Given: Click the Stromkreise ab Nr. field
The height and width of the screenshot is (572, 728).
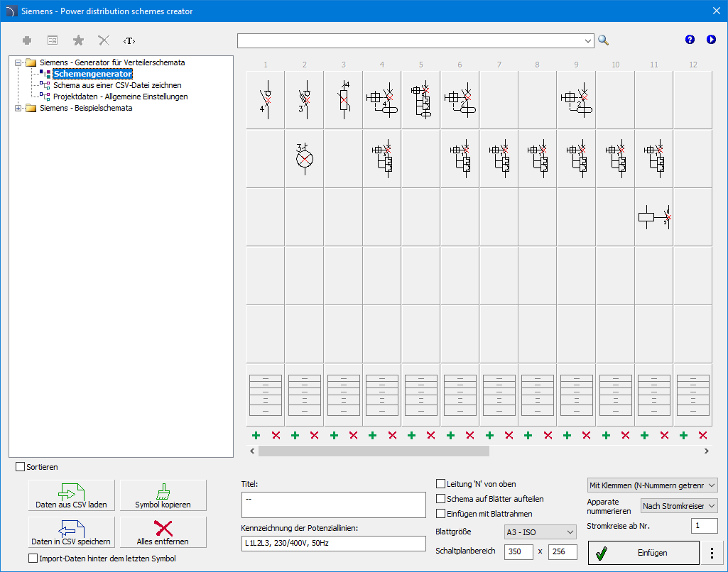Looking at the screenshot, I should tap(705, 526).
